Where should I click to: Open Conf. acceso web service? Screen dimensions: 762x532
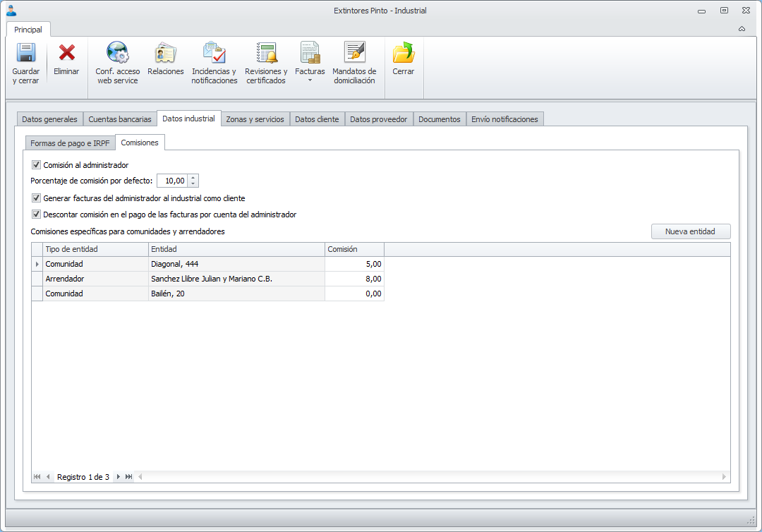point(118,64)
